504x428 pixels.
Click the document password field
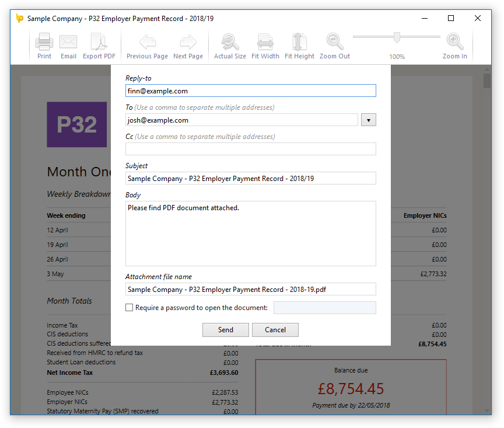pos(325,308)
